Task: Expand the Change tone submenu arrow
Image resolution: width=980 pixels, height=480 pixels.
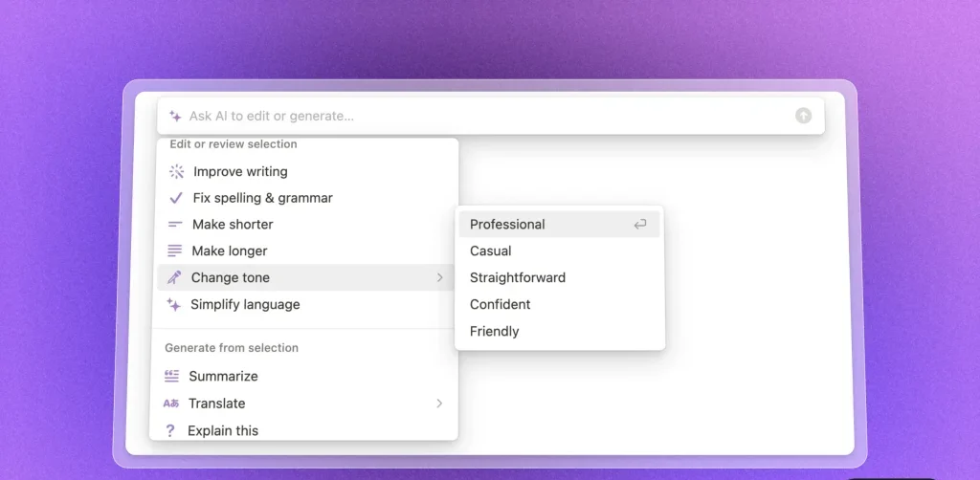Action: (440, 277)
